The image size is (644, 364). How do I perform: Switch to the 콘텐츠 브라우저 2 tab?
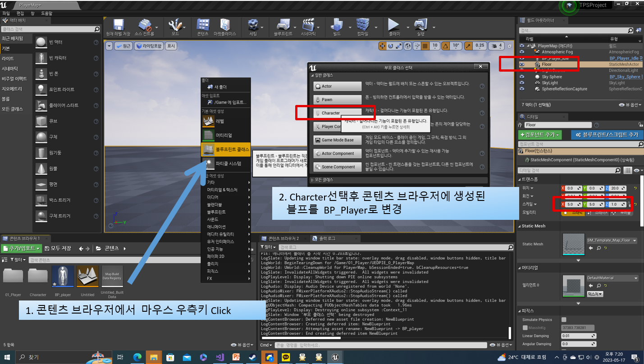click(283, 238)
